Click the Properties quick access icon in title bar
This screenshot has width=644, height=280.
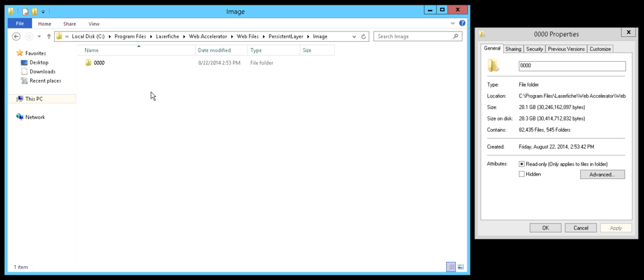pos(26,12)
